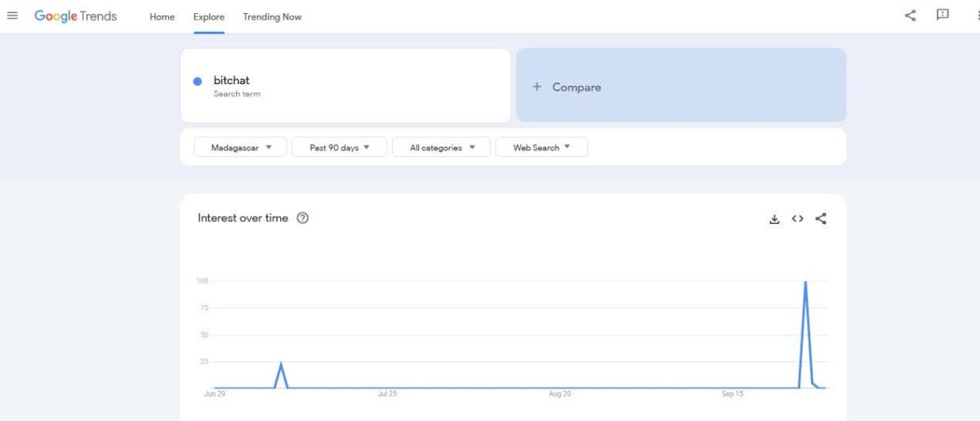Click the 75 y-axis value
The height and width of the screenshot is (421, 980).
[x=204, y=308]
